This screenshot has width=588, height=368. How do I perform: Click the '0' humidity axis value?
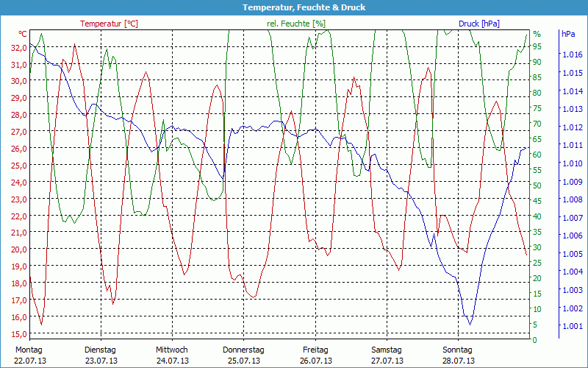pos(535,340)
